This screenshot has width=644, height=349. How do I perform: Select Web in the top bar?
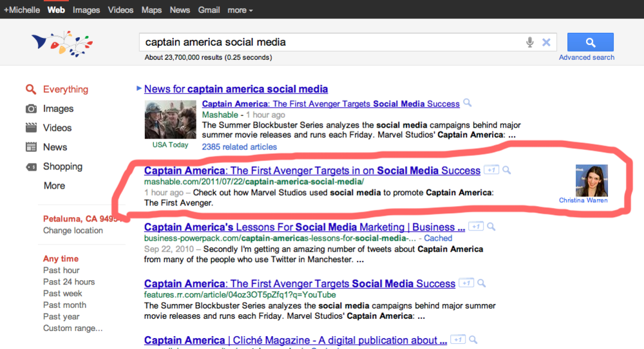[x=56, y=10]
